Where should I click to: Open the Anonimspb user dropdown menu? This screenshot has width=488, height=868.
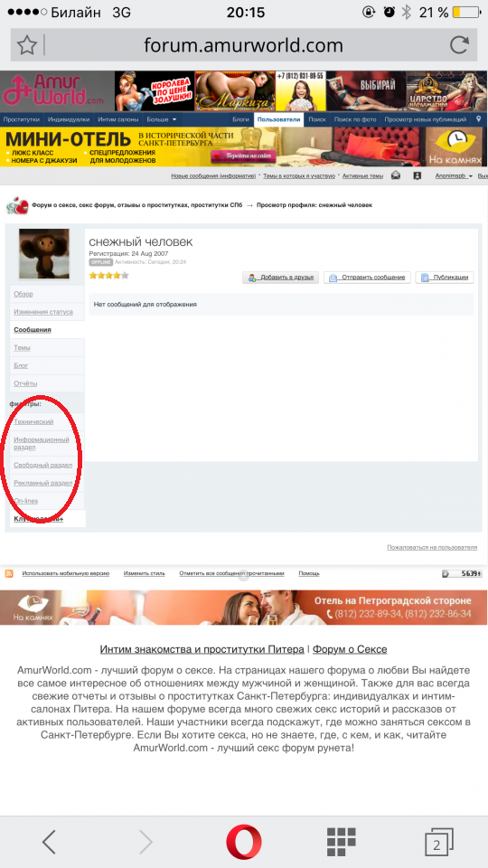454,175
